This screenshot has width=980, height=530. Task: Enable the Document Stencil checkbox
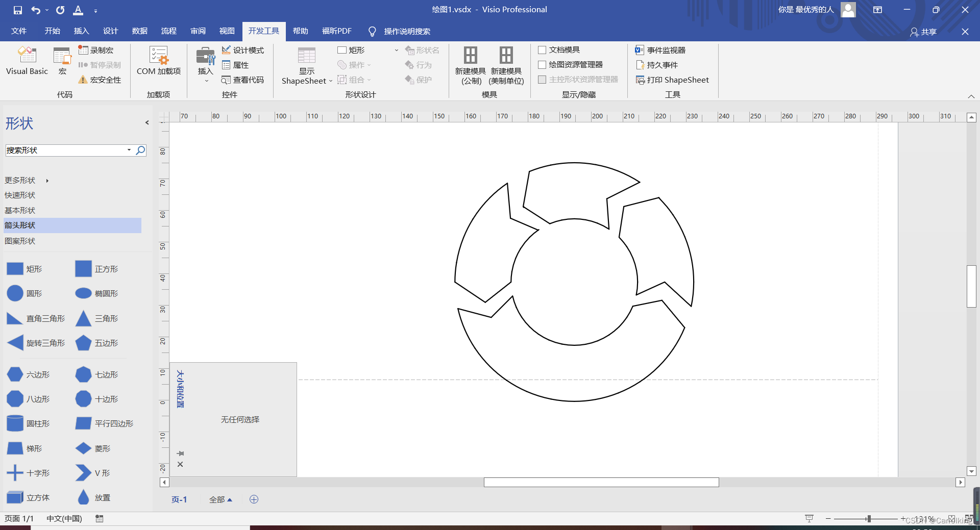(x=542, y=50)
